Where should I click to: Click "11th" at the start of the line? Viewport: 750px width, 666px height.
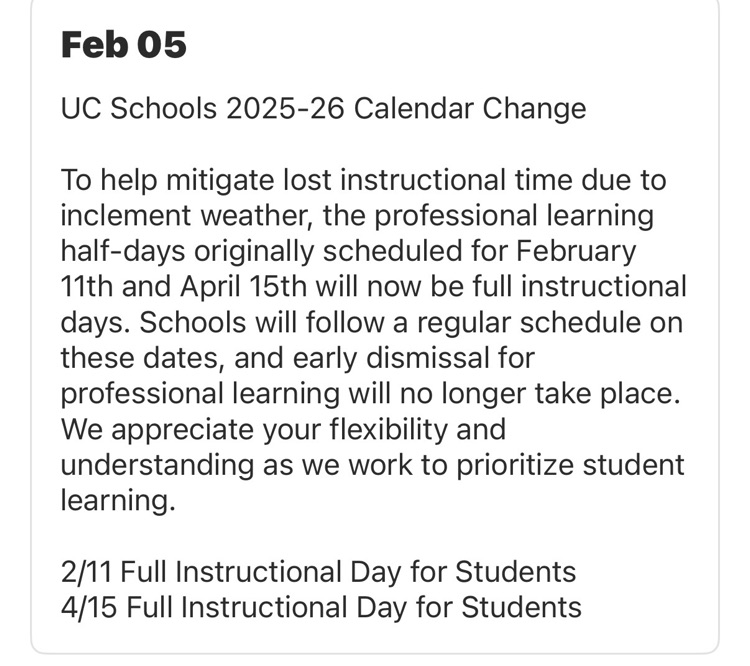(x=84, y=288)
